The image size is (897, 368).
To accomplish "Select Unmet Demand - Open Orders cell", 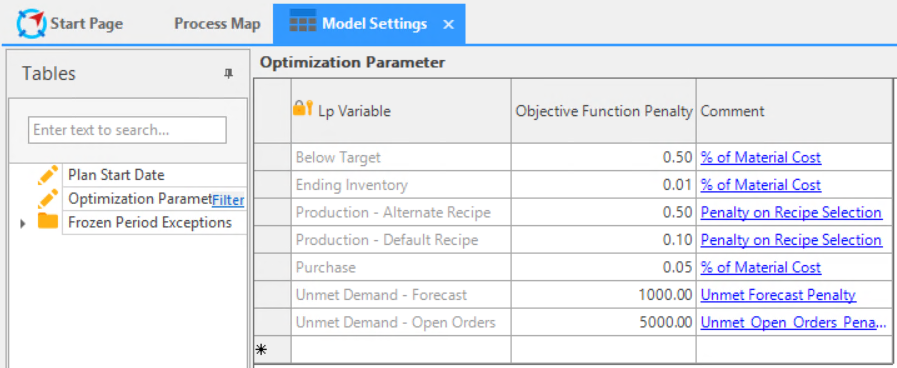I will (x=401, y=322).
